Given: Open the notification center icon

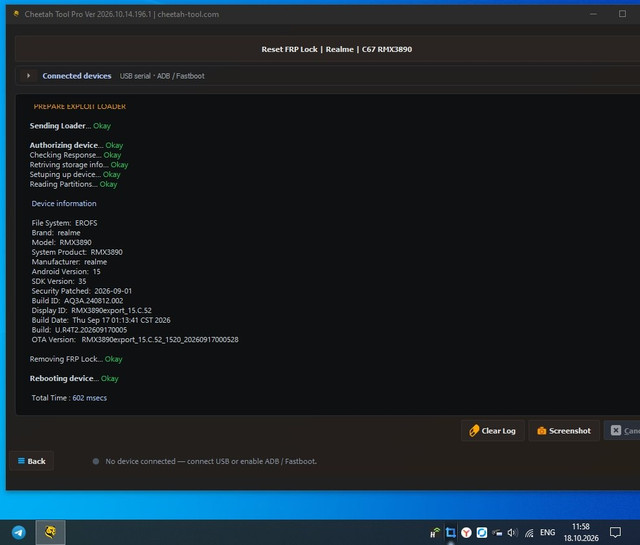Looking at the screenshot, I should click(615, 532).
